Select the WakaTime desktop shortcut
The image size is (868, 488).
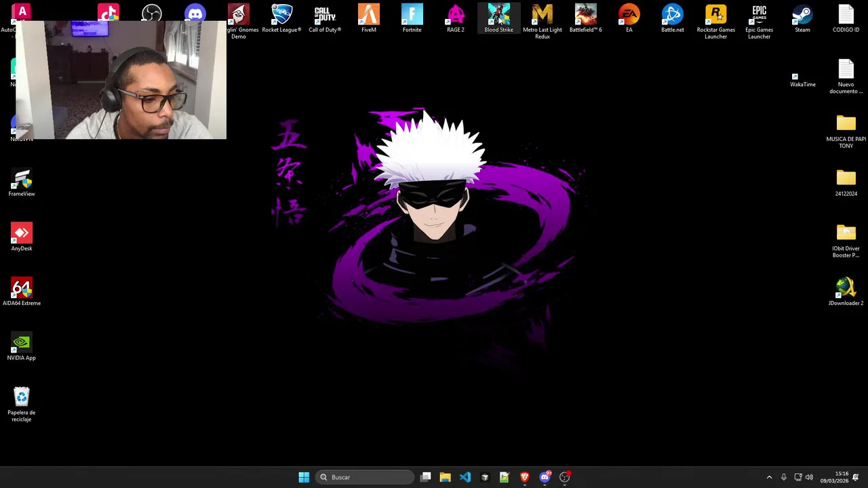803,80
